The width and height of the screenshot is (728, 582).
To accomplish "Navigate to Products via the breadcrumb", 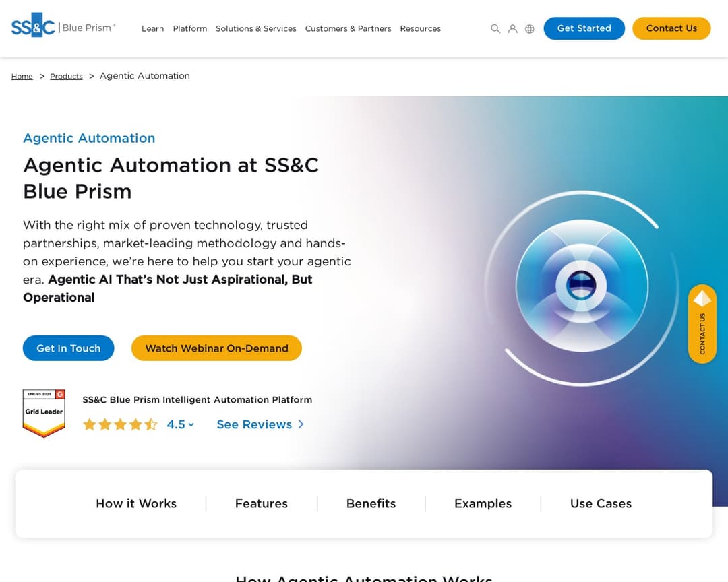I will [66, 76].
